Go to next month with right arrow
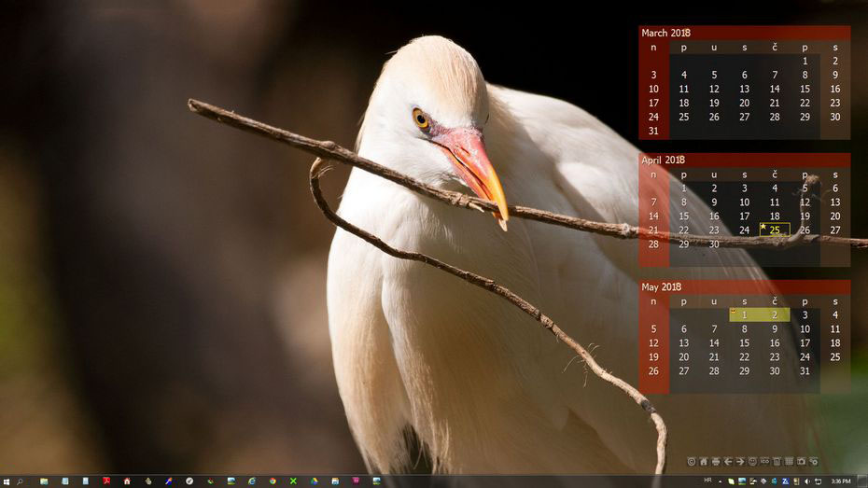Viewport: 868px width, 488px height. (740, 461)
